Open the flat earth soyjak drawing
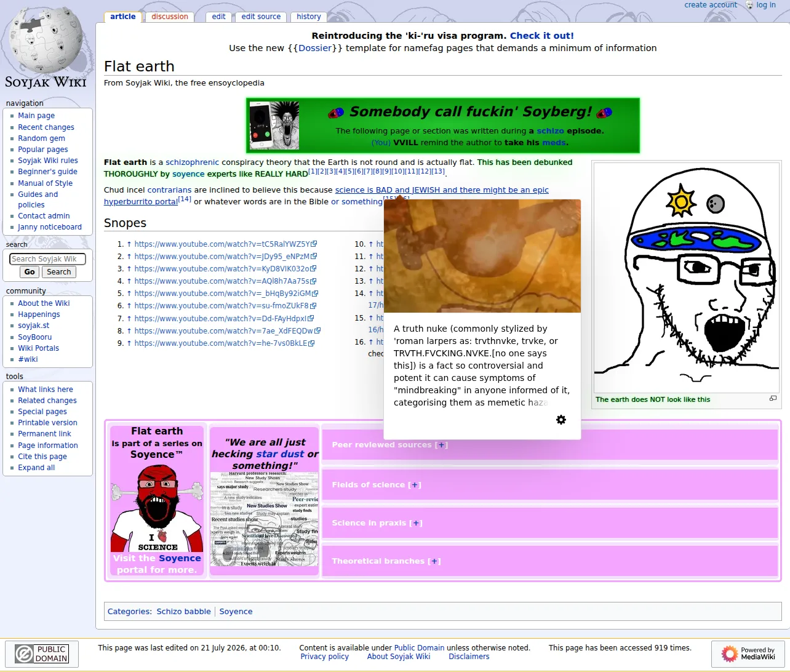The image size is (790, 672). coord(686,277)
